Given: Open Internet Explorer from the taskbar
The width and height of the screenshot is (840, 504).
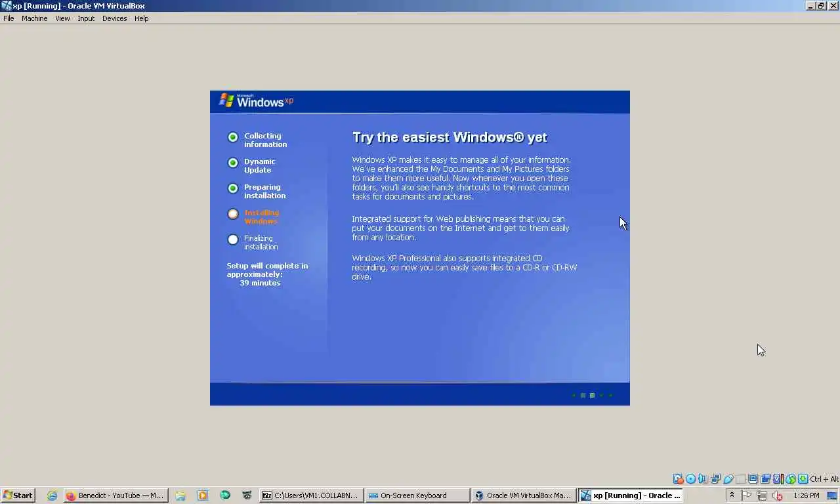Looking at the screenshot, I should (x=52, y=495).
